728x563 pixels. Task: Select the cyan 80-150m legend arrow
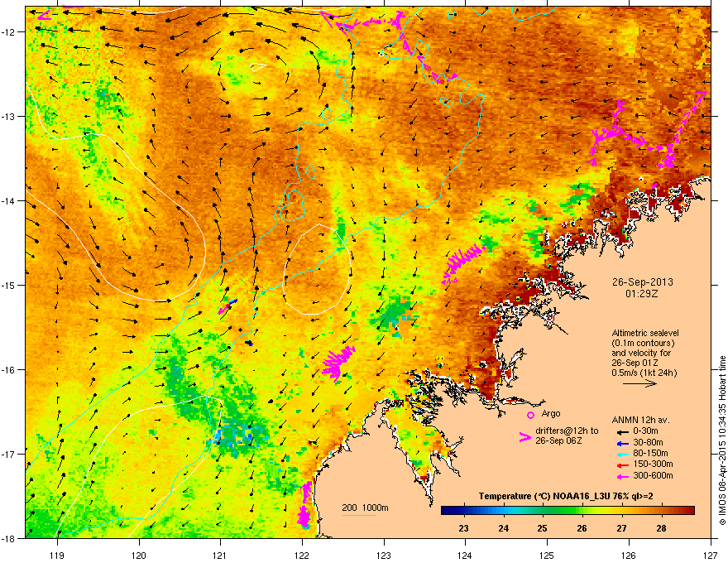tap(622, 454)
